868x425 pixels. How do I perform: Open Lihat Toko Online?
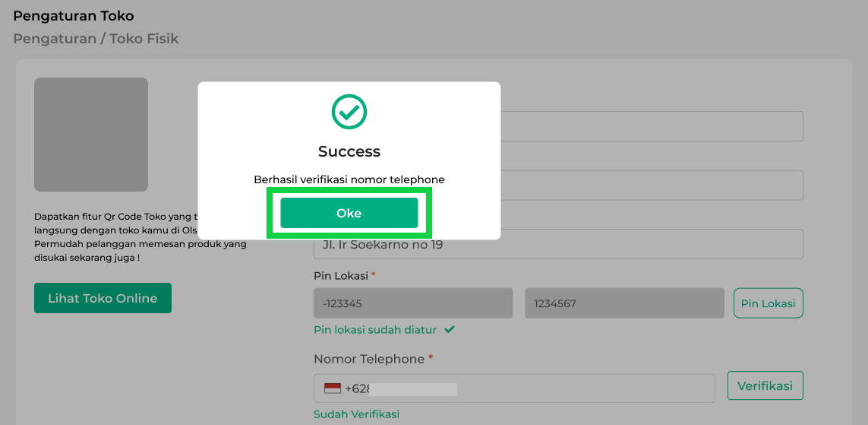click(103, 298)
